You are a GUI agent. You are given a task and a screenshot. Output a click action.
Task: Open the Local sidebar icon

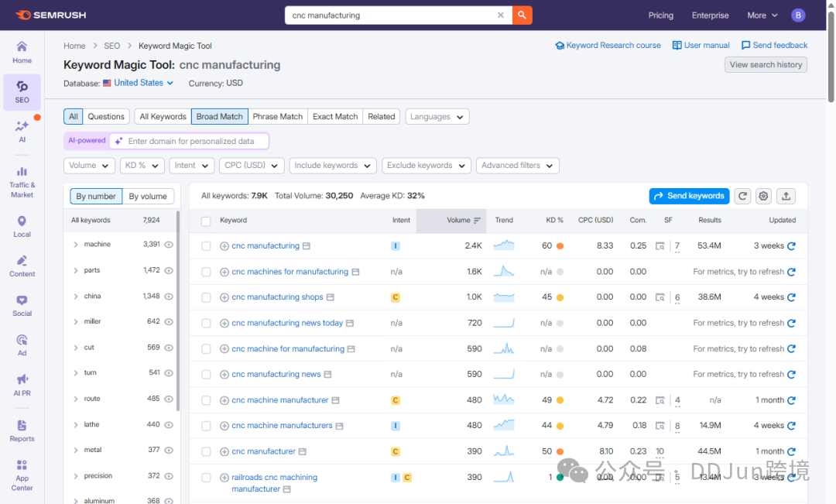click(x=22, y=226)
